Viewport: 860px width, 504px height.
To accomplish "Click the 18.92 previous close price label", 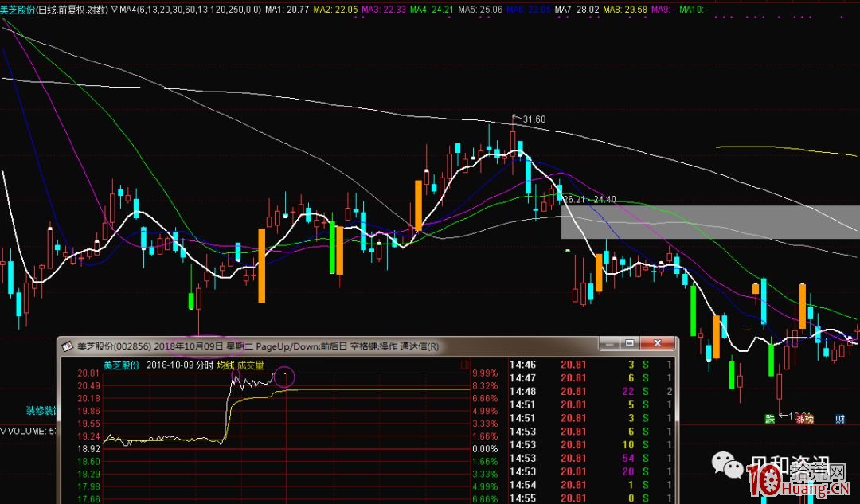I will (x=89, y=449).
